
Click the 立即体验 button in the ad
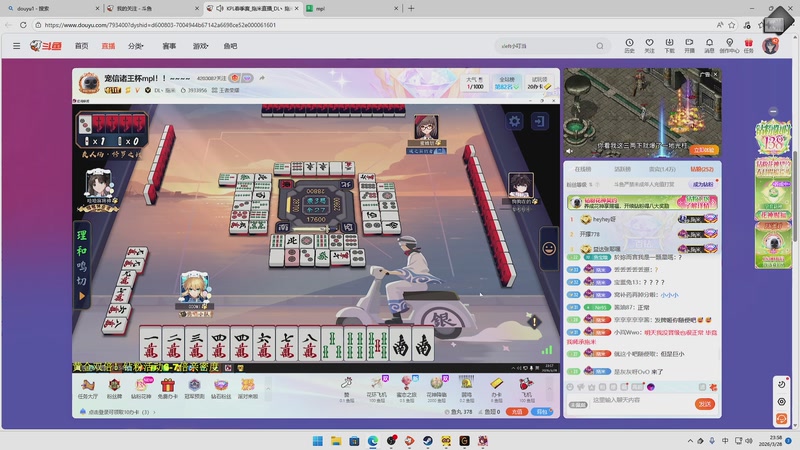[x=704, y=150]
